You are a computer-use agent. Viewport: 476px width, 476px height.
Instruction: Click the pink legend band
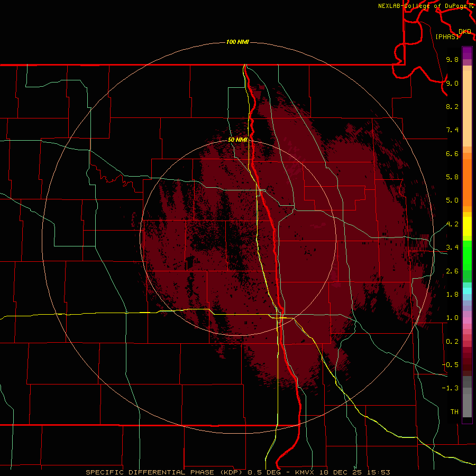coord(467,321)
